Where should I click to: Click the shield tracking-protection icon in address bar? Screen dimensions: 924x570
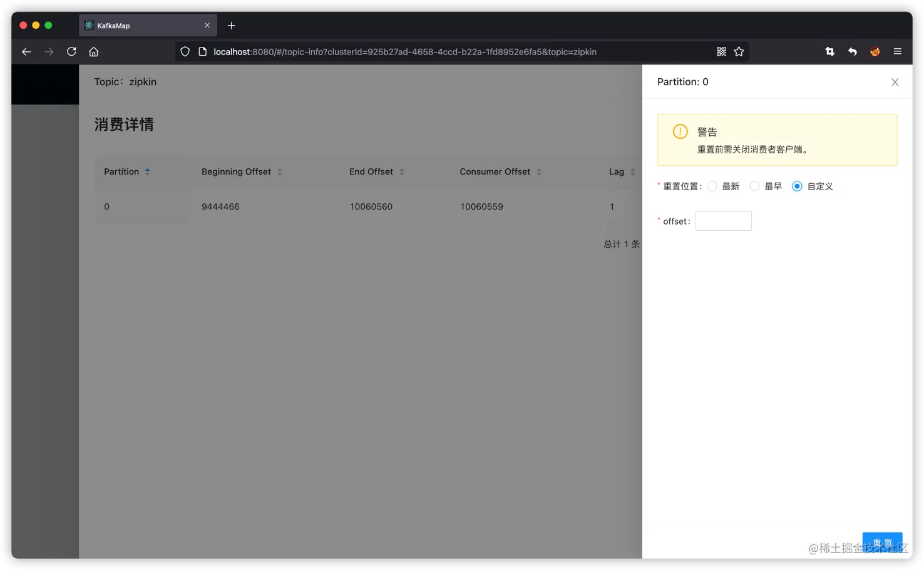click(185, 51)
